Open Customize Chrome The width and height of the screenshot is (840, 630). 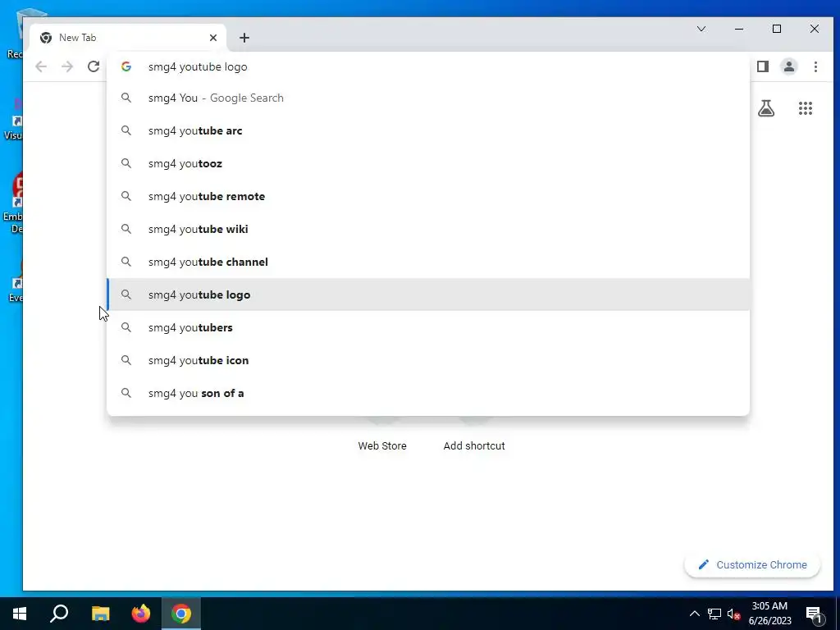[x=752, y=564]
